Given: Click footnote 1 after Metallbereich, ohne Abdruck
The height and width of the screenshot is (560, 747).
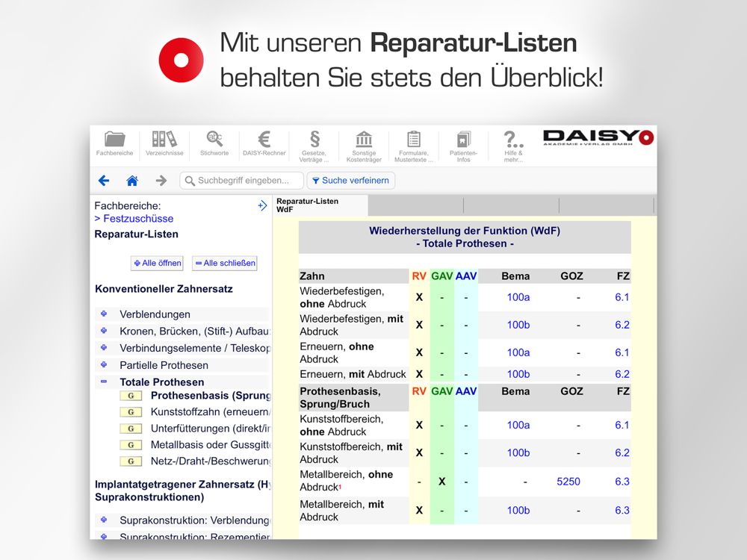Looking at the screenshot, I should (340, 486).
